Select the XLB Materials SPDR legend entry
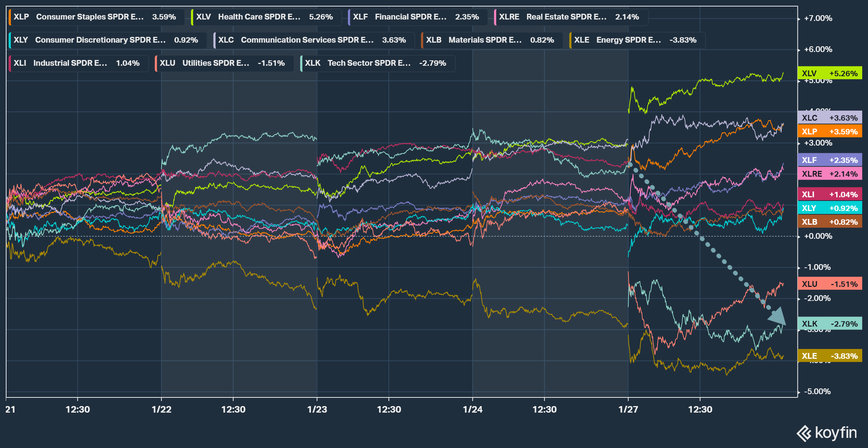This screenshot has width=868, height=448. [x=492, y=40]
